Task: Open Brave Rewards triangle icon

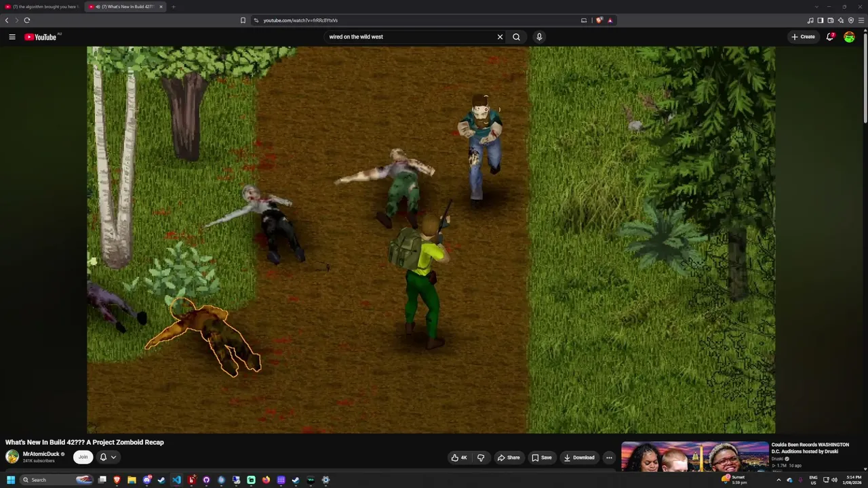Action: (x=610, y=20)
